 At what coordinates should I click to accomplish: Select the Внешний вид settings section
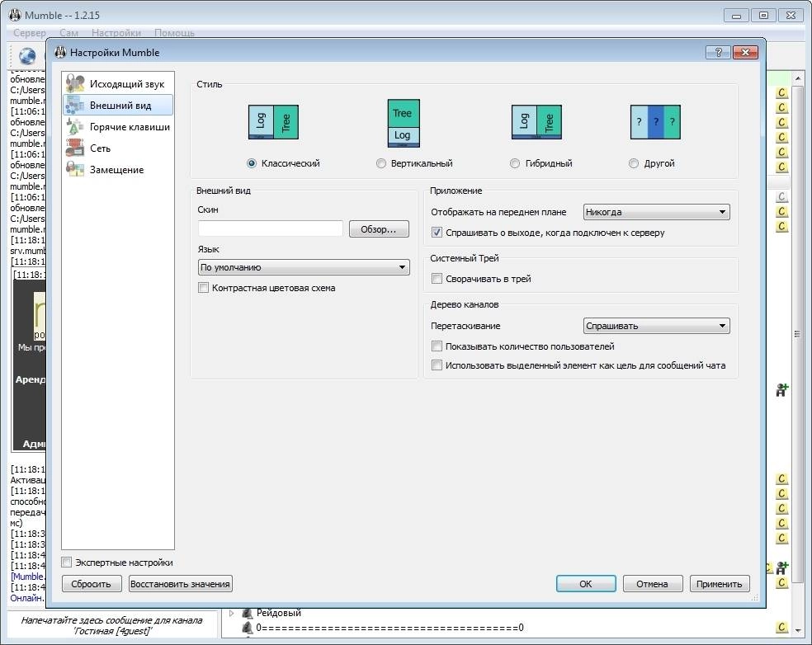[117, 105]
